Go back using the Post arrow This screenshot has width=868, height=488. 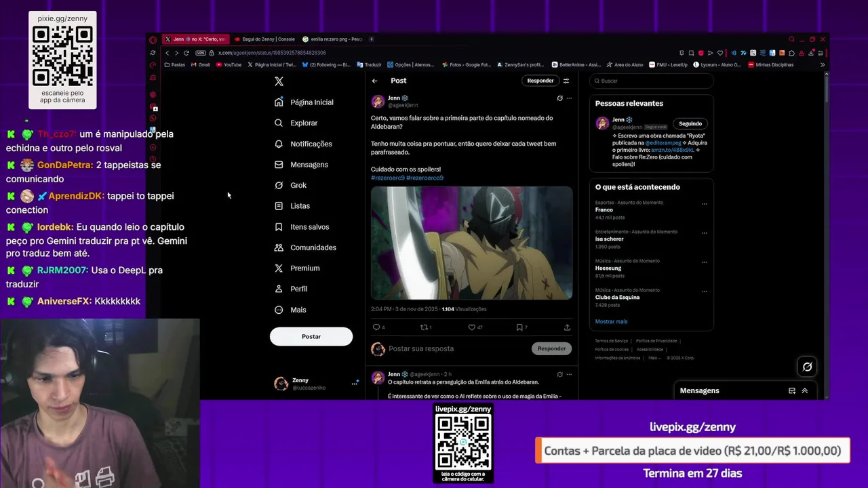tap(374, 81)
